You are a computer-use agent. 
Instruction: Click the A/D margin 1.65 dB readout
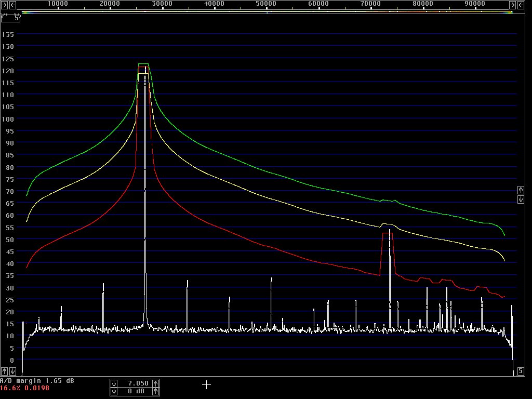[x=37, y=381]
